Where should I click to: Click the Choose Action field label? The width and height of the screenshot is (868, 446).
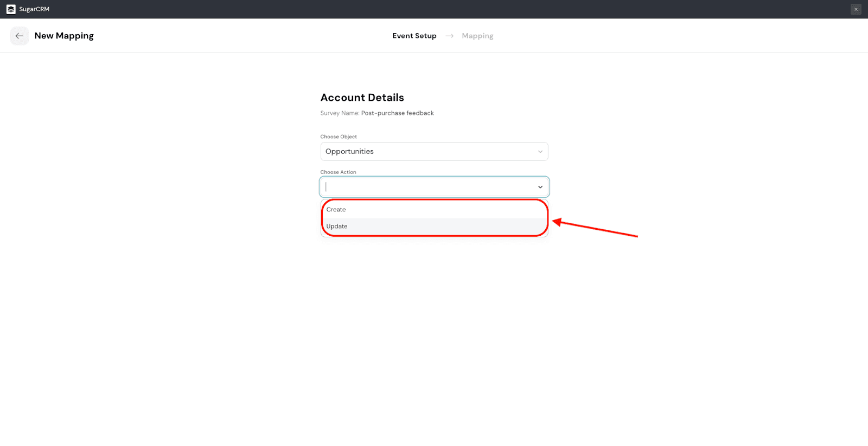[x=338, y=172]
